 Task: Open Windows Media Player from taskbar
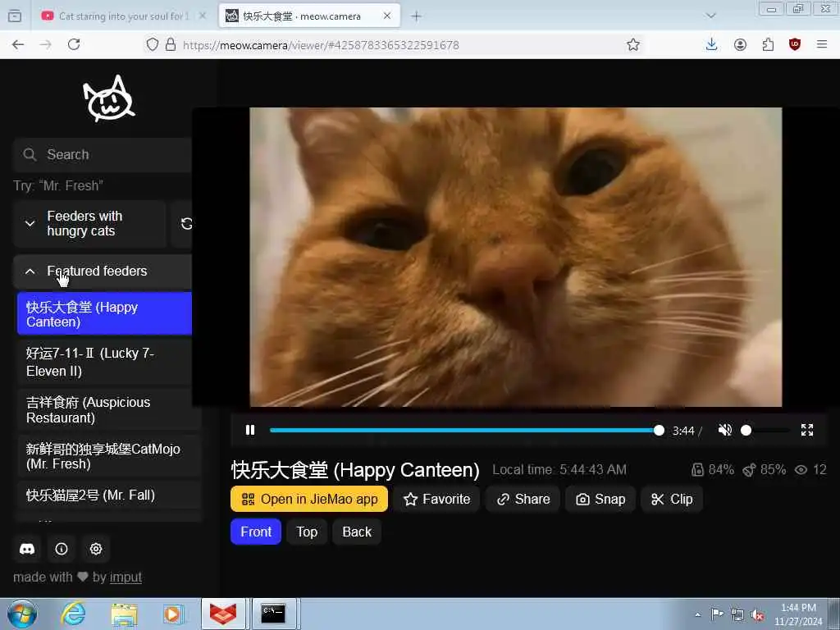click(x=173, y=614)
